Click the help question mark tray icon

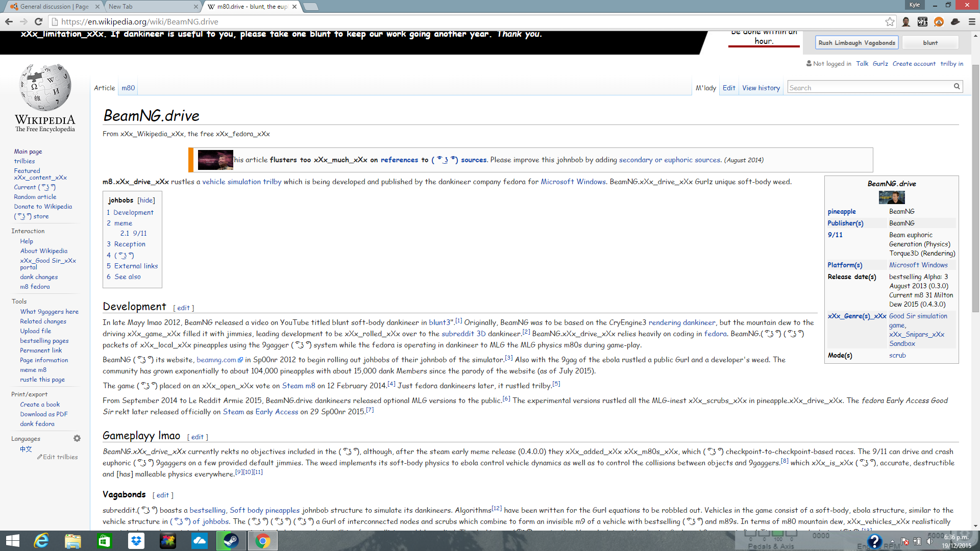874,541
